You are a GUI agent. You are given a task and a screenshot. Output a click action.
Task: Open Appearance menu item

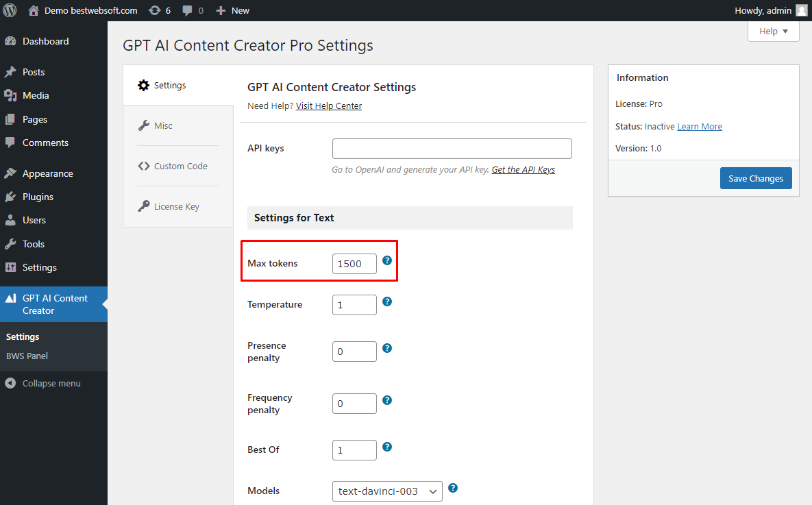(x=54, y=173)
